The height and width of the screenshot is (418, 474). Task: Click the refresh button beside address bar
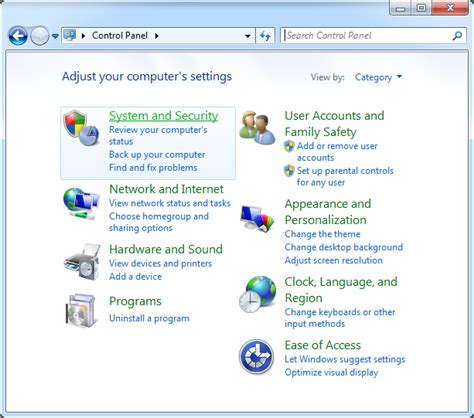pos(265,36)
